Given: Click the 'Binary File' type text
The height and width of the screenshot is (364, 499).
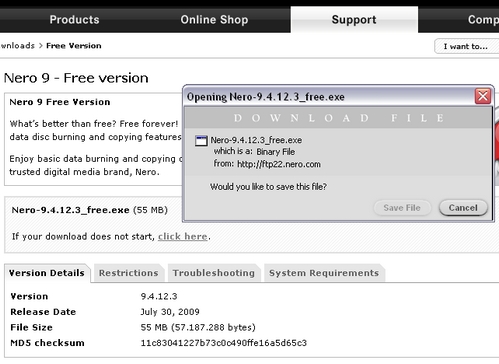Looking at the screenshot, I should coord(275,152).
